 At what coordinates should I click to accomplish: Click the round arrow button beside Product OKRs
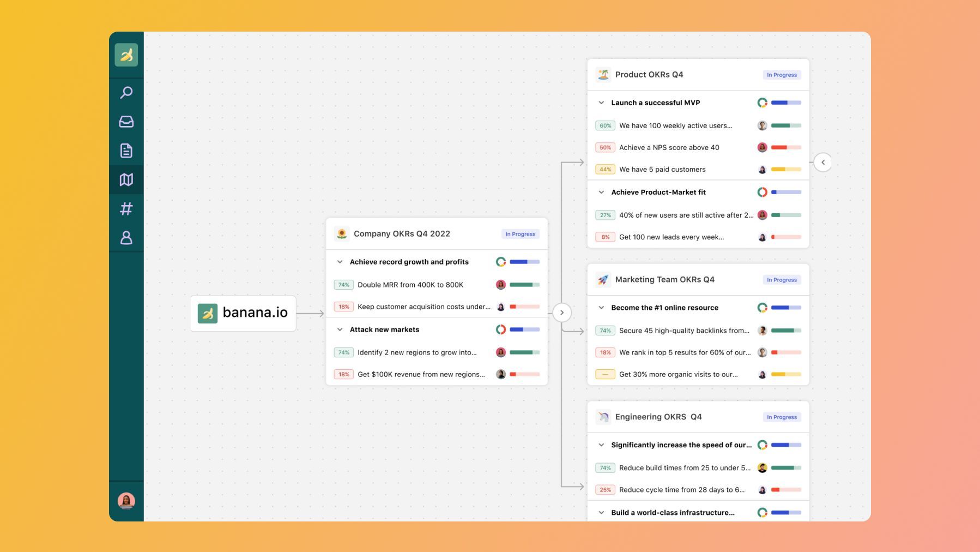[x=823, y=162]
